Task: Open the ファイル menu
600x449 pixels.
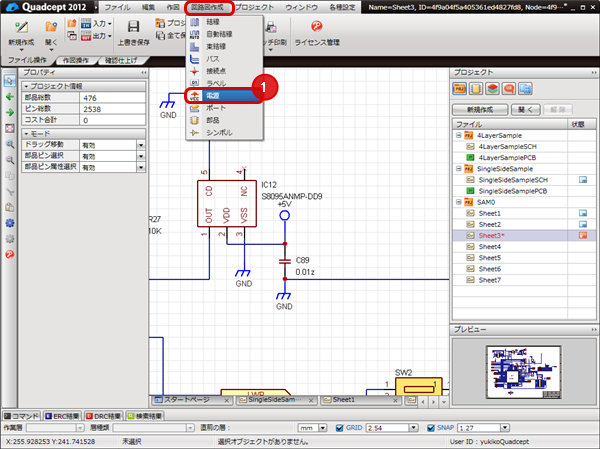Action: 117,7
